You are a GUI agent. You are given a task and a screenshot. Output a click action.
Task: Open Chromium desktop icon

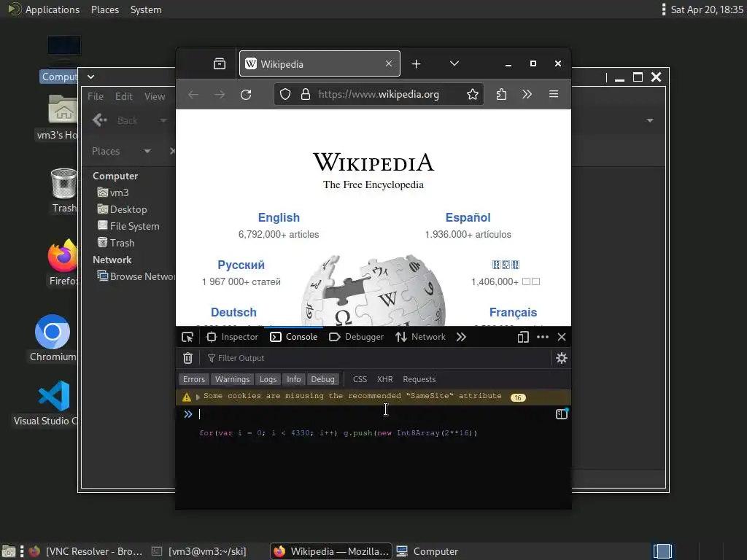coord(53,338)
